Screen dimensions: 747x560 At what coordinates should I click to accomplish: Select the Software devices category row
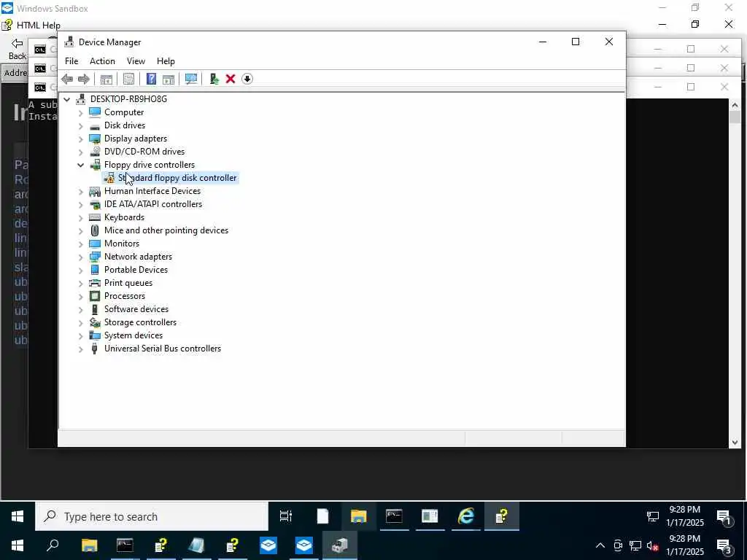click(136, 309)
